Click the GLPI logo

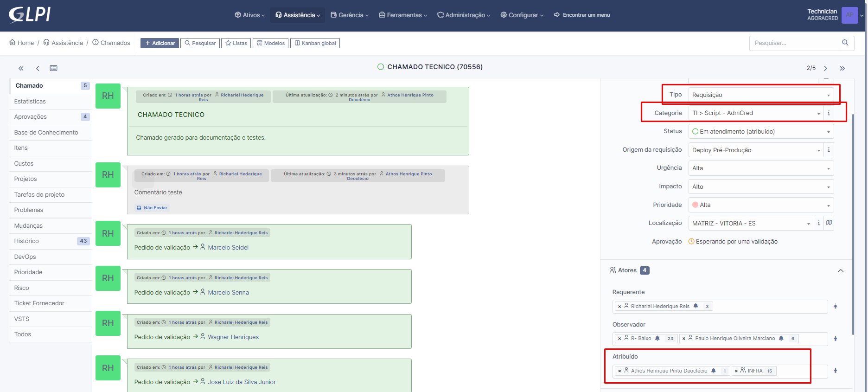pyautogui.click(x=30, y=14)
